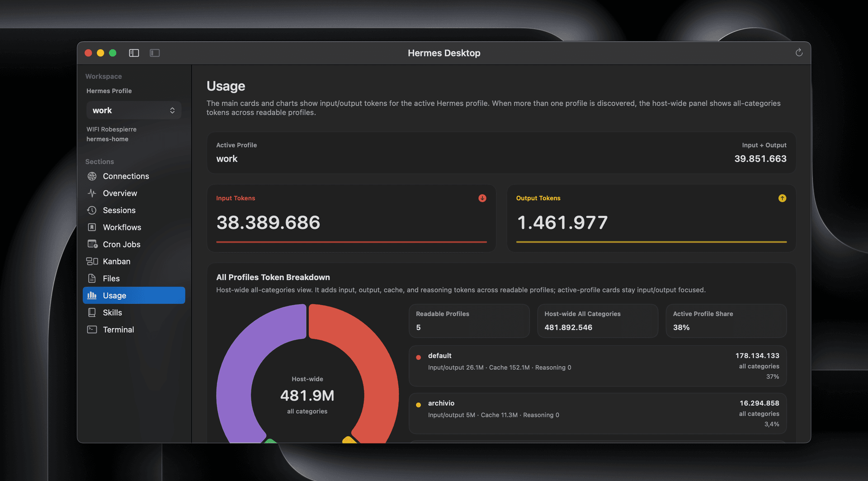Click the red Input Tokens progress bar
Viewport: 868px width, 481px height.
tap(351, 242)
